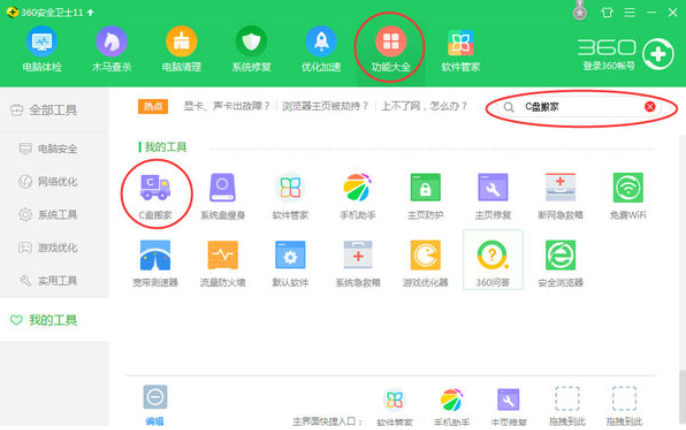Viewport: 686px width, 430px height.
Task: Open the 安全浏览器 icon
Action: (560, 257)
